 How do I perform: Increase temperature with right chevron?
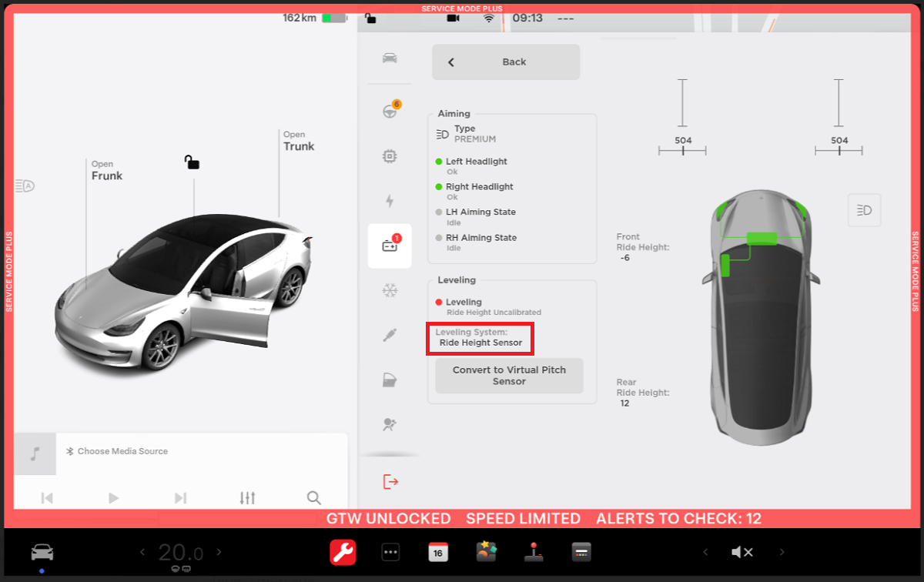click(219, 552)
